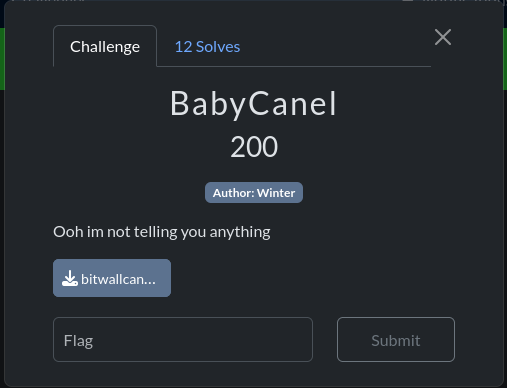Select the Challenge tab

(105, 47)
